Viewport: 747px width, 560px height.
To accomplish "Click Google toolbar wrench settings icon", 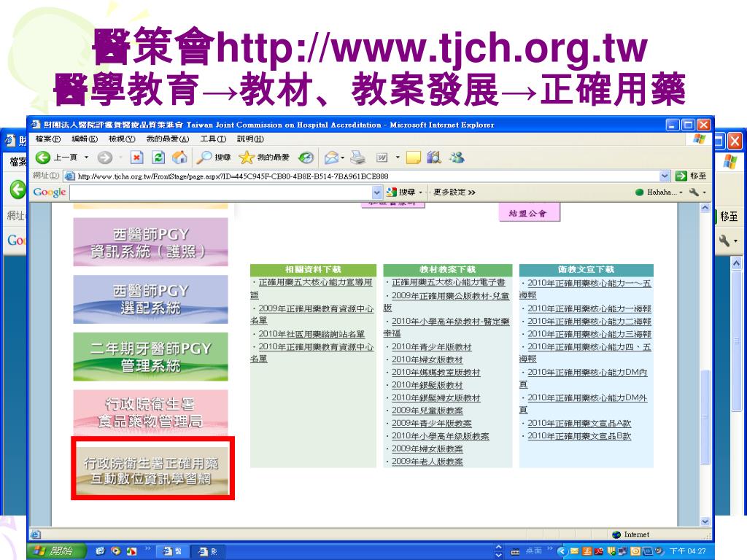I will coord(694,192).
